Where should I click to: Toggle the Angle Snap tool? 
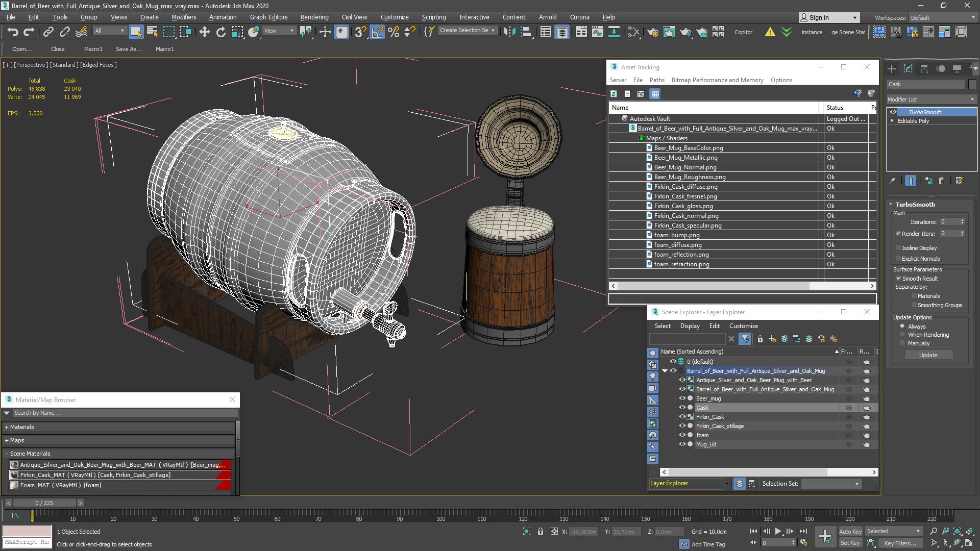point(377,32)
